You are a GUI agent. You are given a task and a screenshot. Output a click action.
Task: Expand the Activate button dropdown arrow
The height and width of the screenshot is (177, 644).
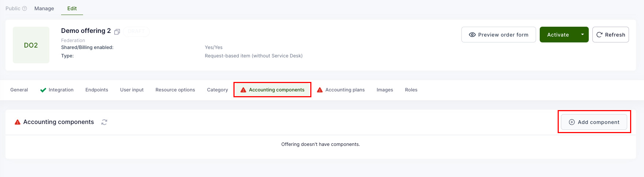coord(582,35)
